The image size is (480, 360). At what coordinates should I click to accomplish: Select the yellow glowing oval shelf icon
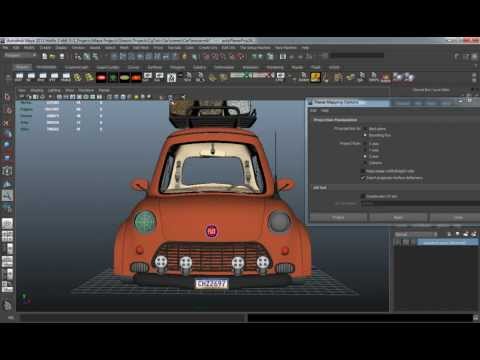coord(125,78)
